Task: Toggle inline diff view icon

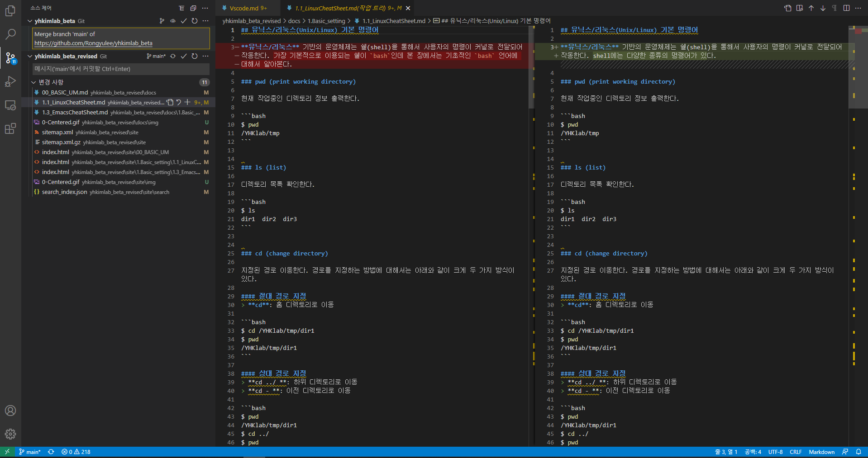Action: [800, 8]
